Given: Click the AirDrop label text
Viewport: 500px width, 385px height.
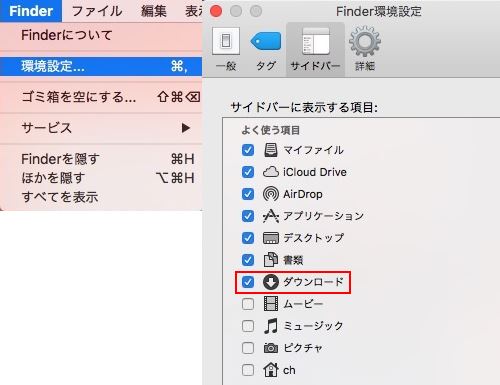Looking at the screenshot, I should click(x=303, y=194).
